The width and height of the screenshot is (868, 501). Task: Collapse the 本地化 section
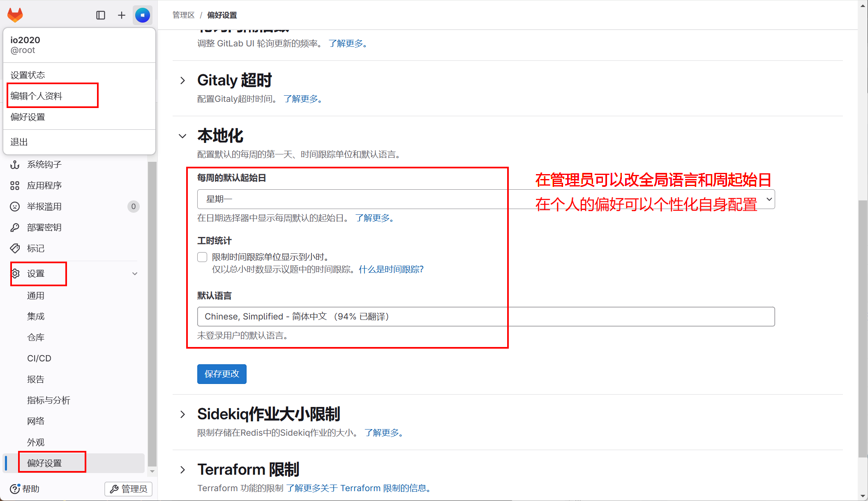[x=183, y=136]
